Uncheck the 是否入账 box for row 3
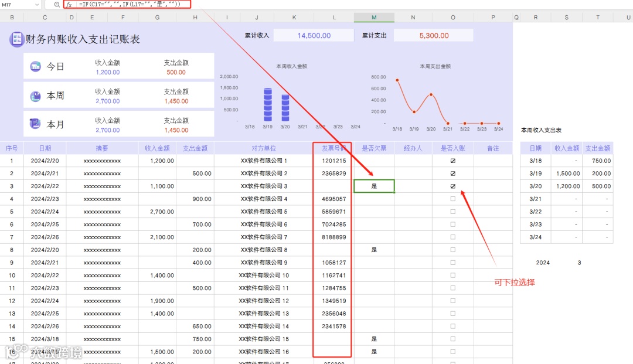 click(x=453, y=186)
